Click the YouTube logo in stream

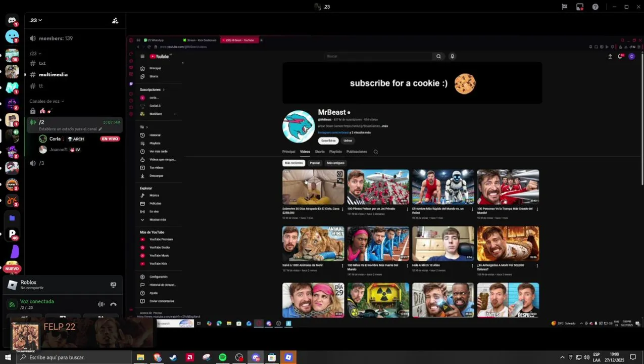(160, 56)
